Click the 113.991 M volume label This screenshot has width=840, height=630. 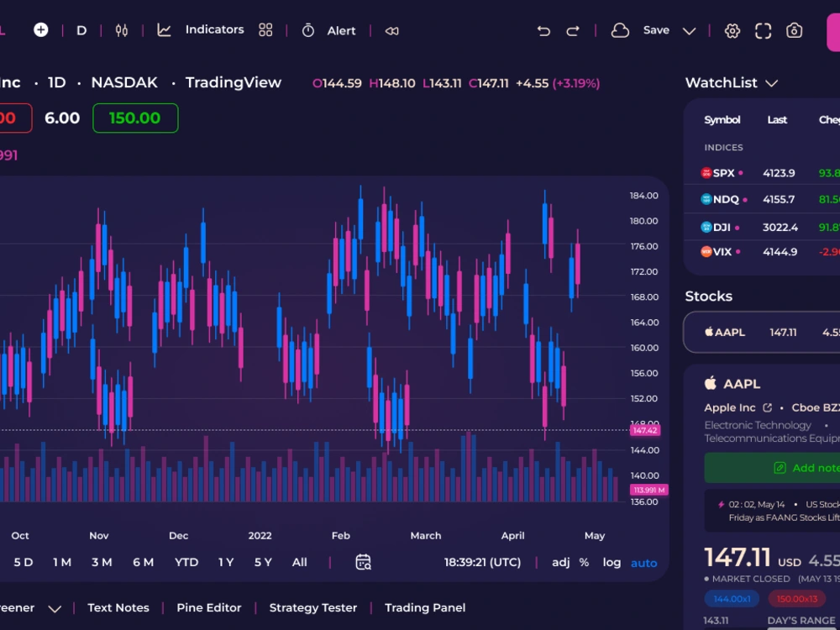[648, 490]
